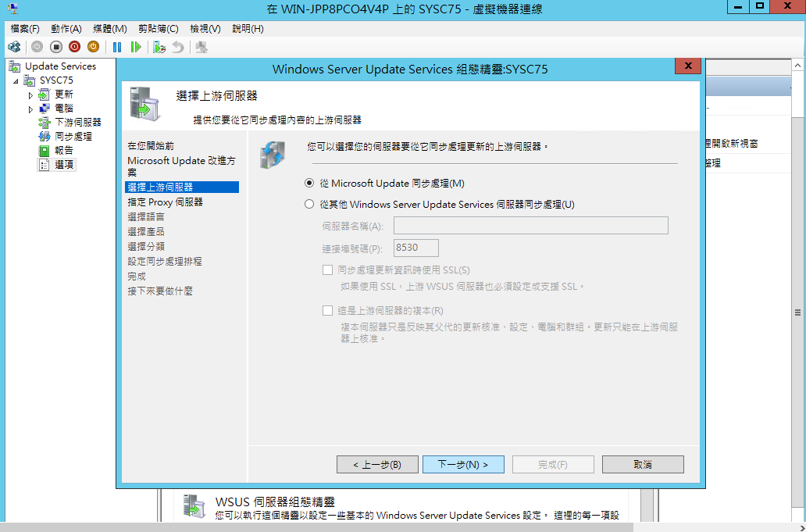Click the 選項 options list icon
Image resolution: width=806 pixels, height=532 pixels.
tap(45, 165)
